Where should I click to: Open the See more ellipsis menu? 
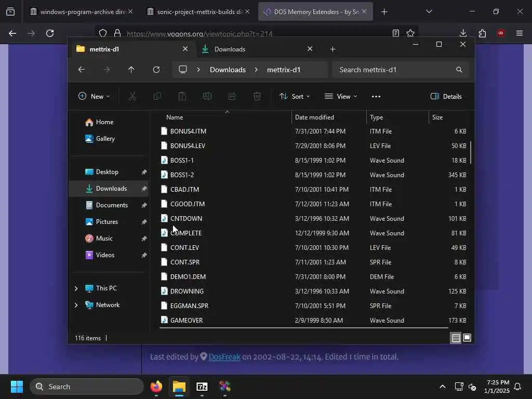tap(376, 96)
